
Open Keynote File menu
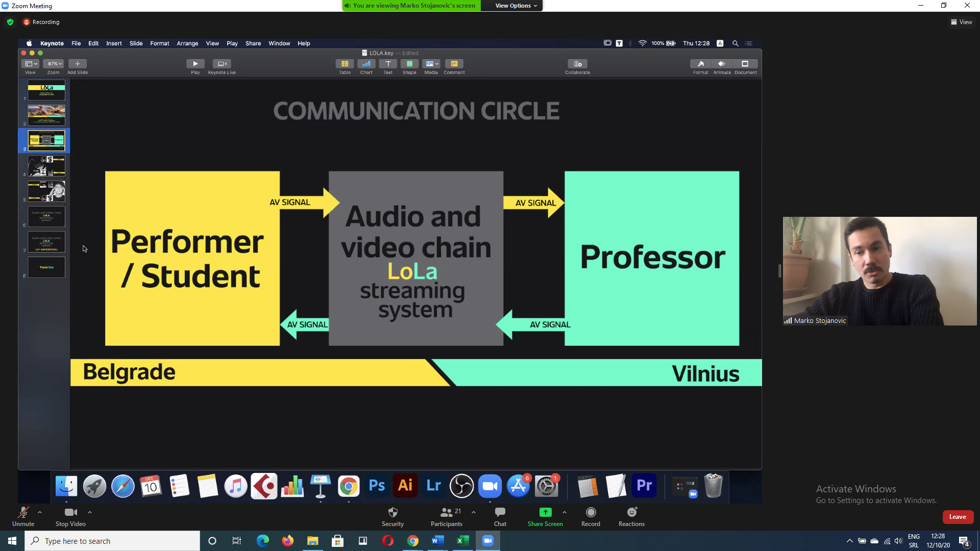tap(76, 43)
